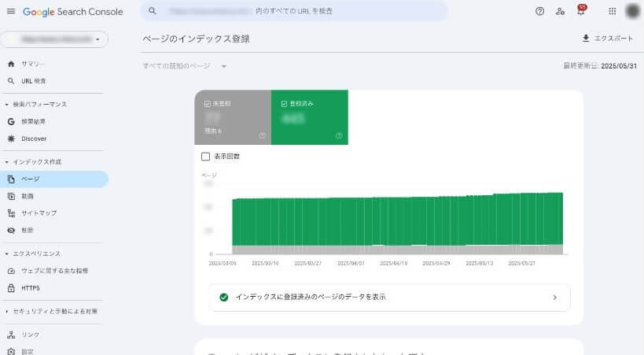Click the ページのインデックス登録 page heading

click(196, 39)
